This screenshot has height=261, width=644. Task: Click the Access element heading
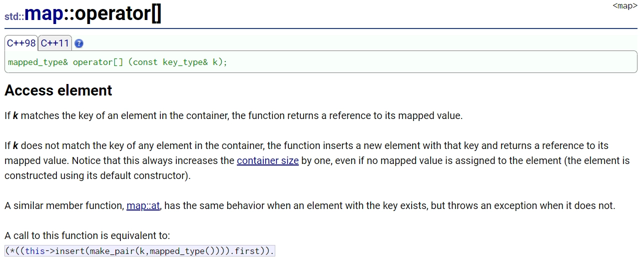58,90
